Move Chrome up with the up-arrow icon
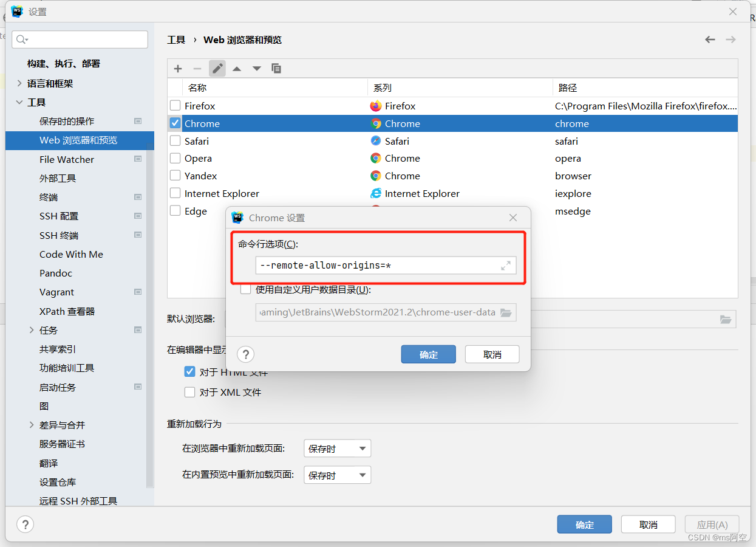The height and width of the screenshot is (547, 756). click(x=237, y=68)
